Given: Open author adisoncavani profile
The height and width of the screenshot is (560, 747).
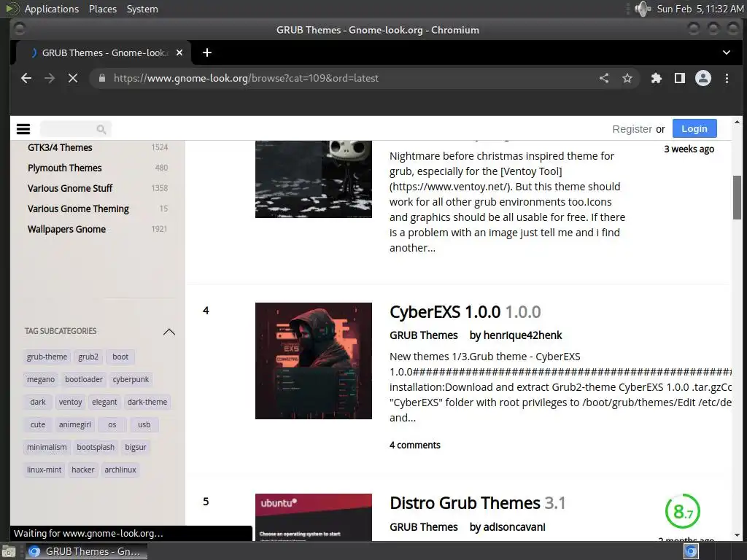Looking at the screenshot, I should pyautogui.click(x=514, y=527).
